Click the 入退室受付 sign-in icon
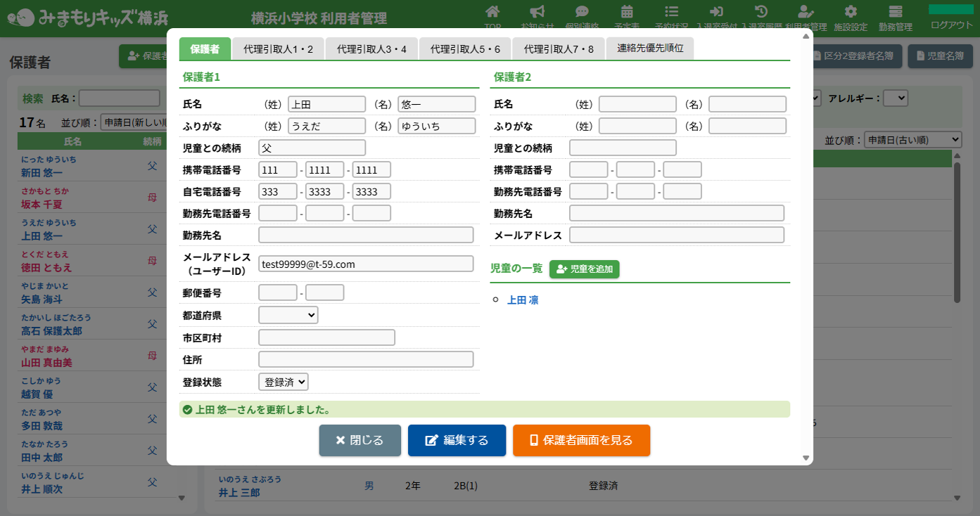980x516 pixels. [x=716, y=12]
